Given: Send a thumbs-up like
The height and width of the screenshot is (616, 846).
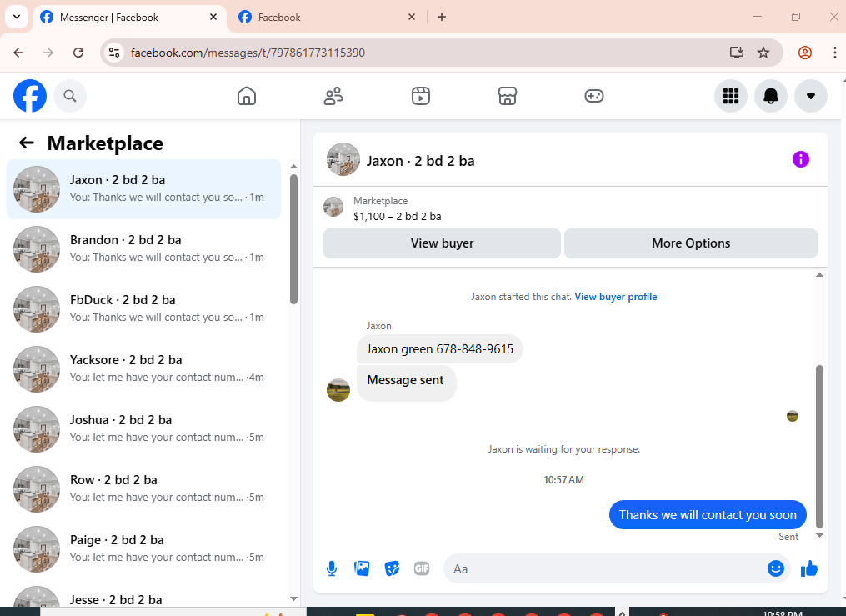Looking at the screenshot, I should pyautogui.click(x=808, y=568).
